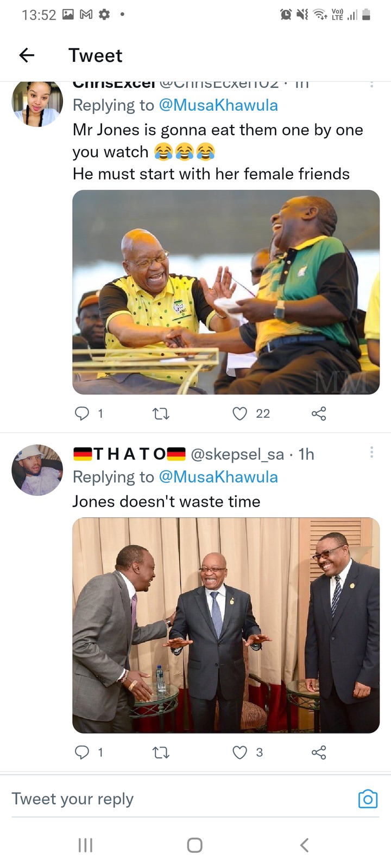Image resolution: width=391 pixels, height=868 pixels.
Task: Retweet the 'Jones doesn't waste time' tweet
Action: pos(161,753)
